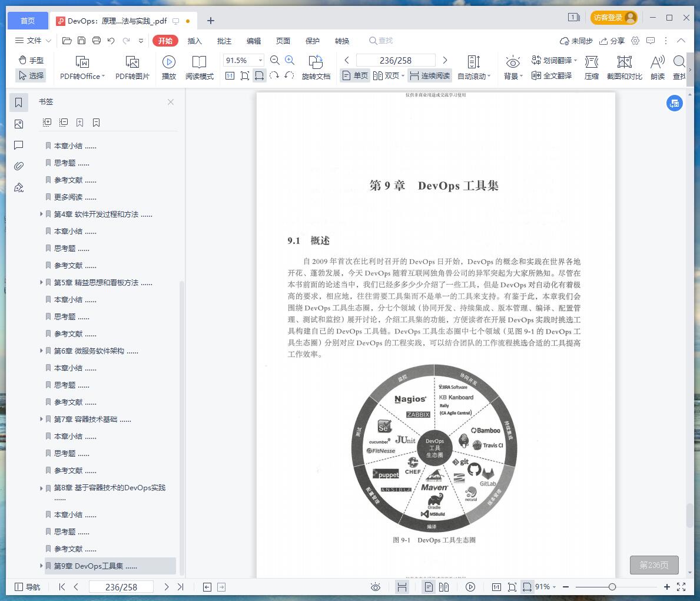Open the attachments sidebar panel
Viewport: 700px width, 601px height.
click(19, 166)
